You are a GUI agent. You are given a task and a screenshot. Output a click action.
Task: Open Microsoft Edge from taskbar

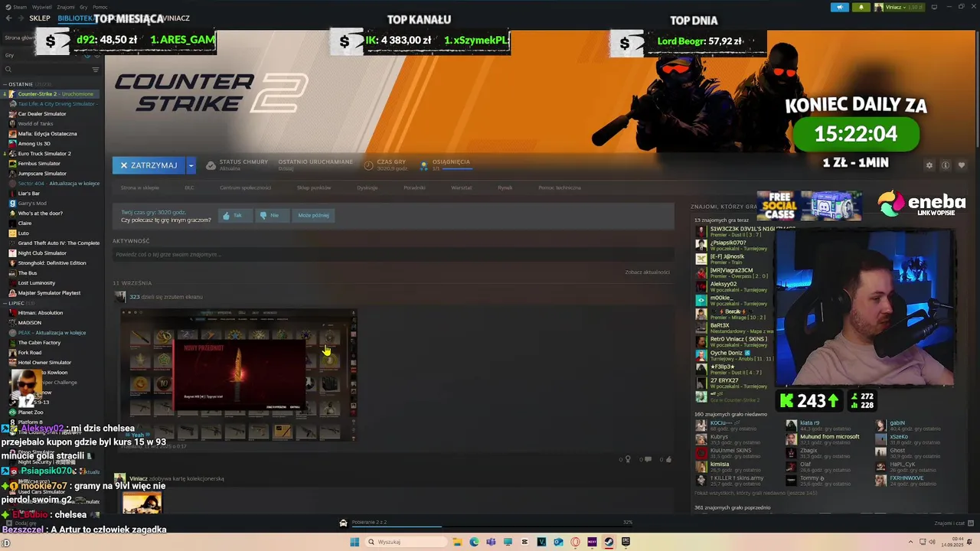point(474,542)
